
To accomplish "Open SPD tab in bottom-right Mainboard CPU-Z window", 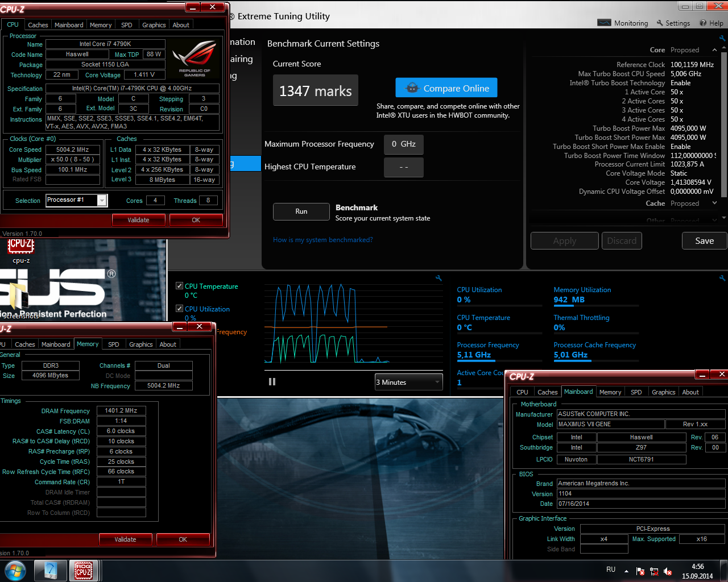I will 636,392.
